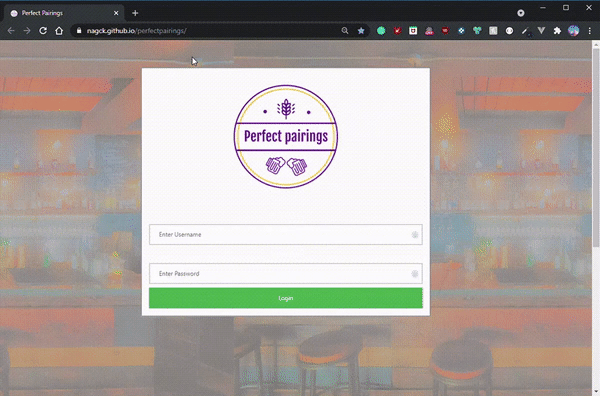Image resolution: width=600 pixels, height=396 pixels.
Task: Click the browser back arrow
Action: coord(11,31)
